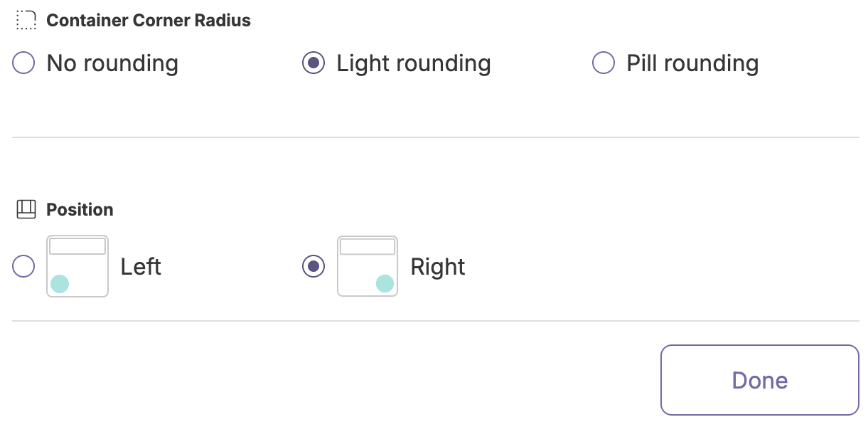Image resolution: width=868 pixels, height=422 pixels.
Task: Click the Container Corner Radius dashed-square icon
Action: pyautogui.click(x=25, y=20)
